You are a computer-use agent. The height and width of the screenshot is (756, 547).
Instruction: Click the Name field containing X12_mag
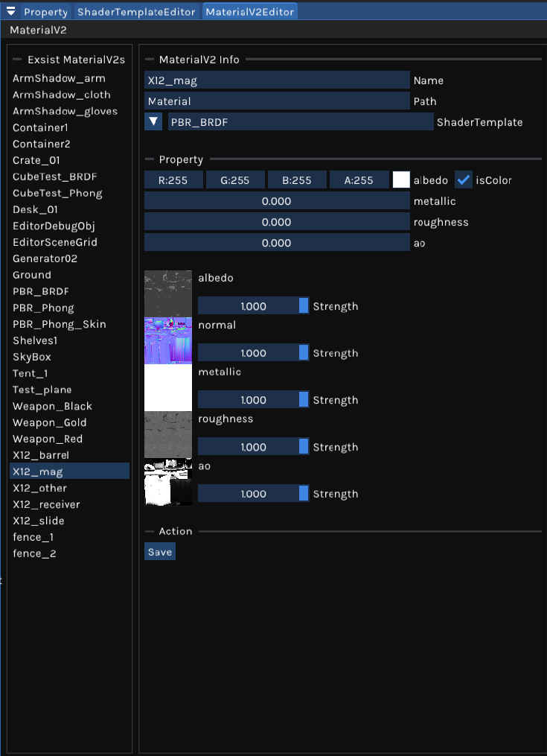[x=277, y=80]
